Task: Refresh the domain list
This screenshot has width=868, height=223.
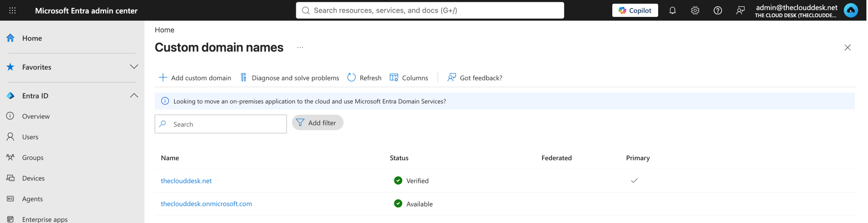Action: tap(365, 78)
